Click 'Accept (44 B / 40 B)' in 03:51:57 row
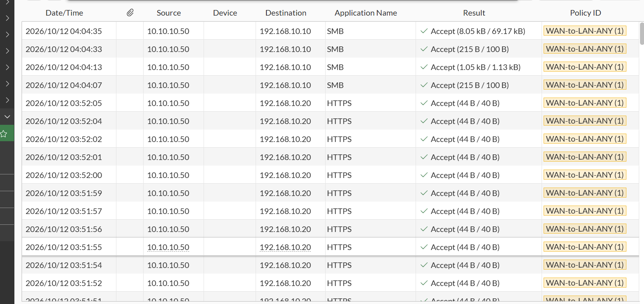644x304 pixels. (465, 211)
